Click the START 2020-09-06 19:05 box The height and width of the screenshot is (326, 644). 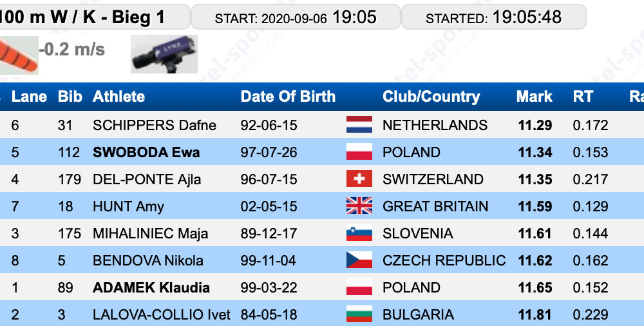click(296, 17)
